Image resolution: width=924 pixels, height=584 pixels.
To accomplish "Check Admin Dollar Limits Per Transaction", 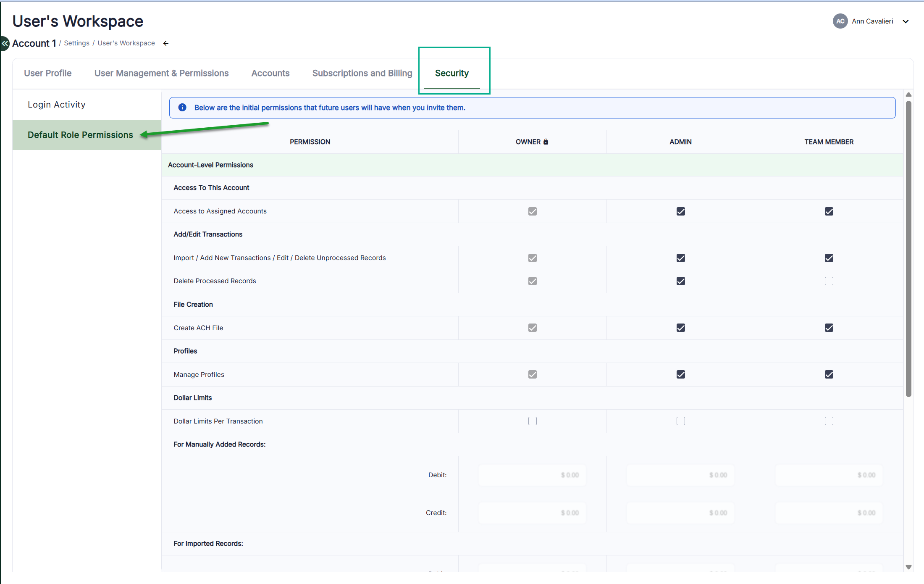I will click(x=680, y=421).
